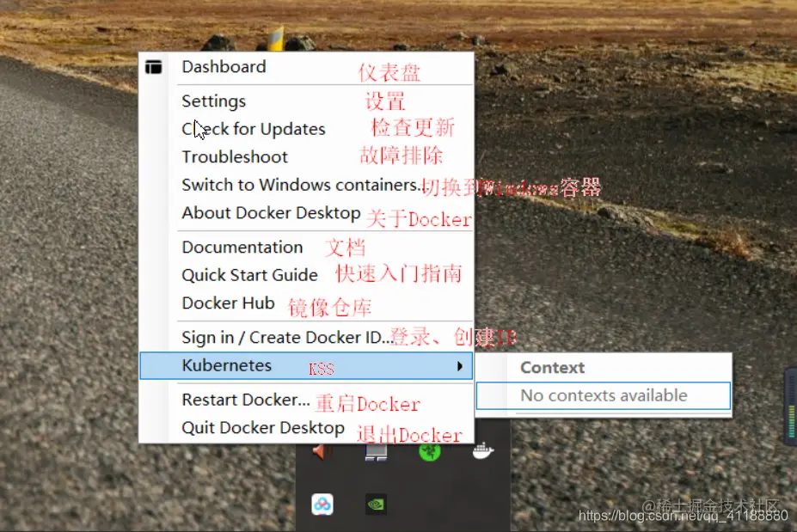Click the Kubernetes menu entry

pos(306,366)
